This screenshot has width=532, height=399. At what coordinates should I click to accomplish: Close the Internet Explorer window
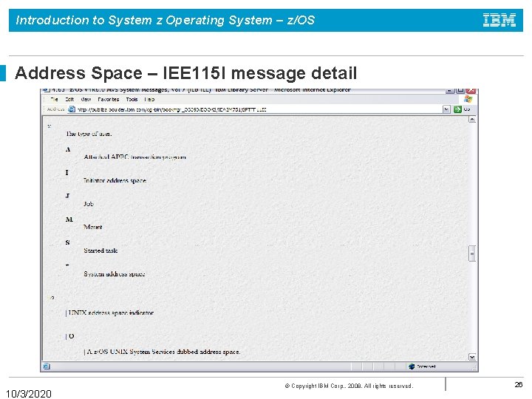[471, 91]
